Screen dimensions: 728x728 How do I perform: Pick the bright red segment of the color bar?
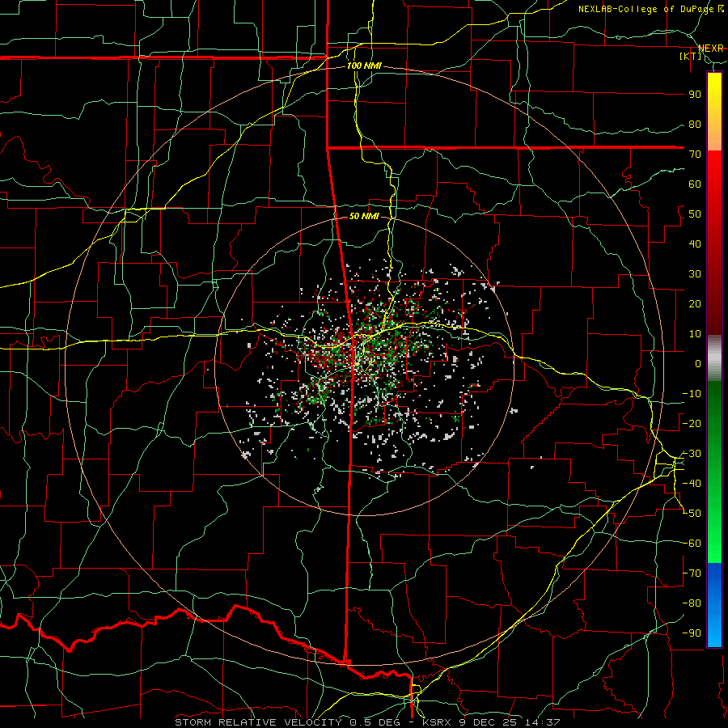[x=714, y=170]
